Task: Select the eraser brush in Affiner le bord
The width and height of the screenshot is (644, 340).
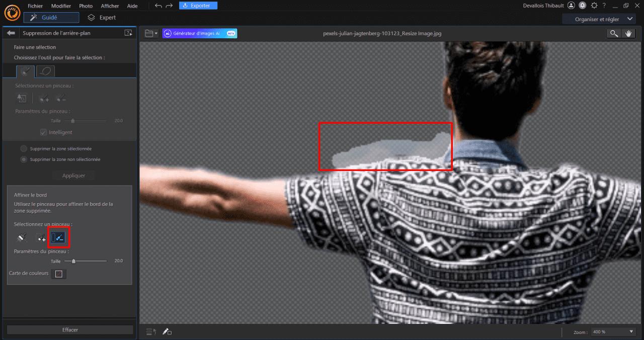Action: [21, 237]
